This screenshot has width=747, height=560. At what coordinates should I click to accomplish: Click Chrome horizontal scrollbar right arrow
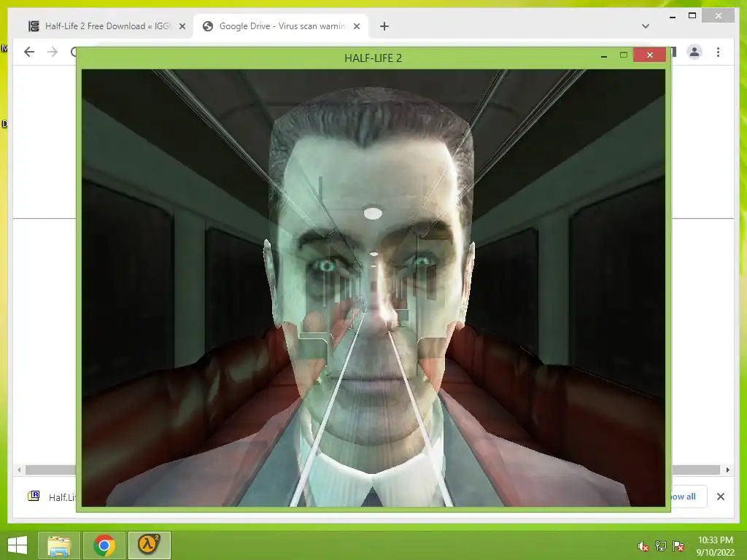(x=727, y=470)
